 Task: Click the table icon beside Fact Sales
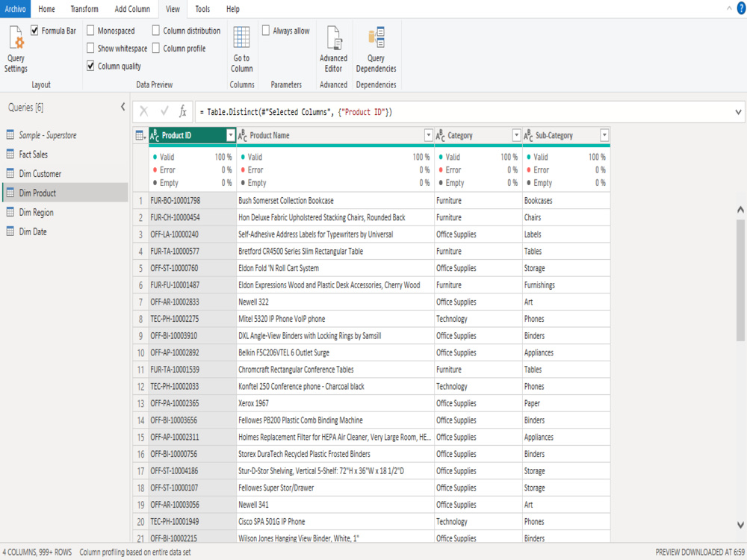(10, 154)
